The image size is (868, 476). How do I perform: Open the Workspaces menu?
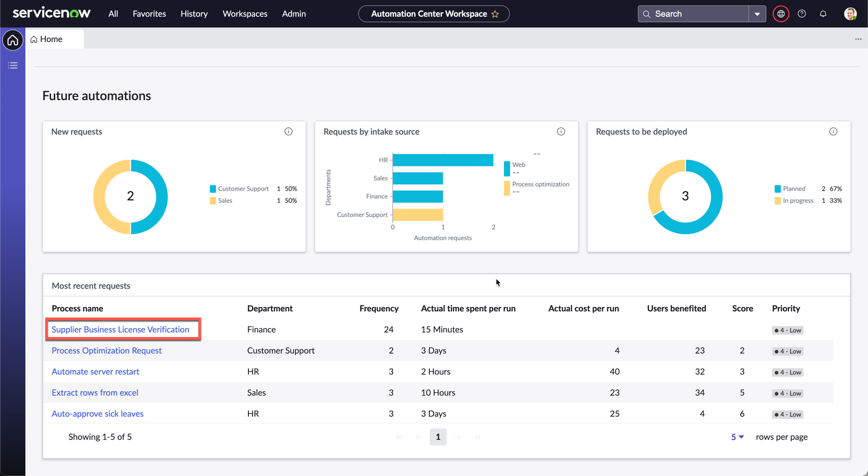pyautogui.click(x=245, y=14)
